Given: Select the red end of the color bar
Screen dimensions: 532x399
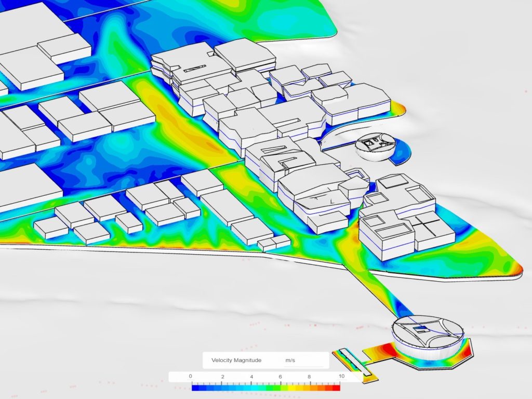Looking at the screenshot, I should point(337,387).
